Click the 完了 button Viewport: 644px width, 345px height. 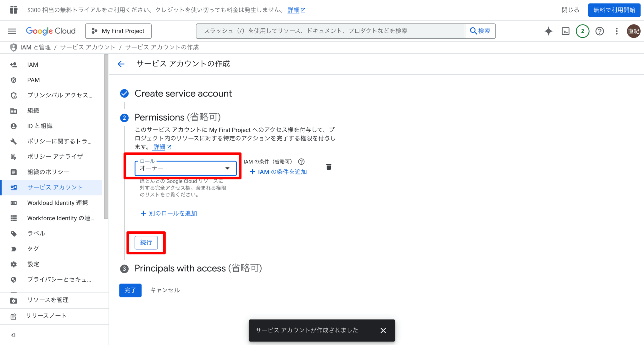tap(130, 290)
